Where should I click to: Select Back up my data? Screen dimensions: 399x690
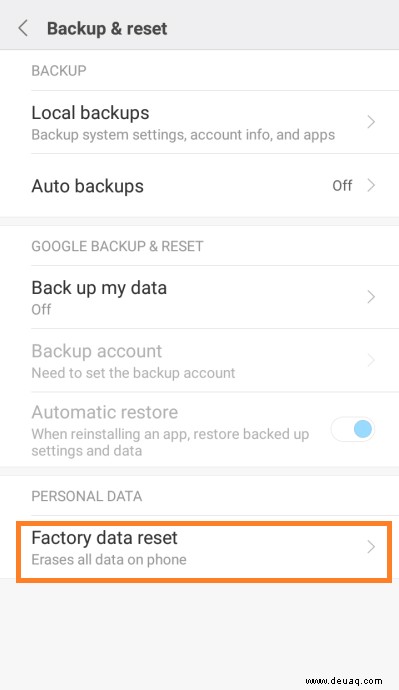tap(199, 297)
